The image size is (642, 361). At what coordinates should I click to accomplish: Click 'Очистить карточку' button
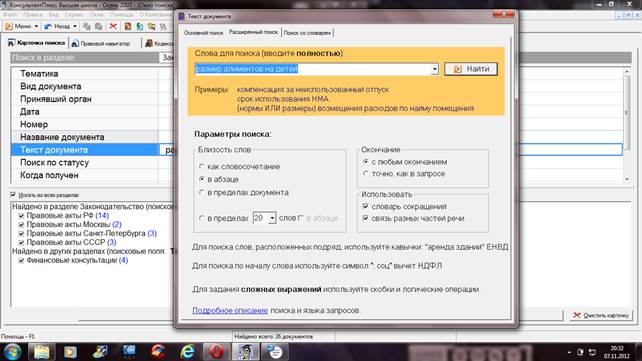pos(601,315)
